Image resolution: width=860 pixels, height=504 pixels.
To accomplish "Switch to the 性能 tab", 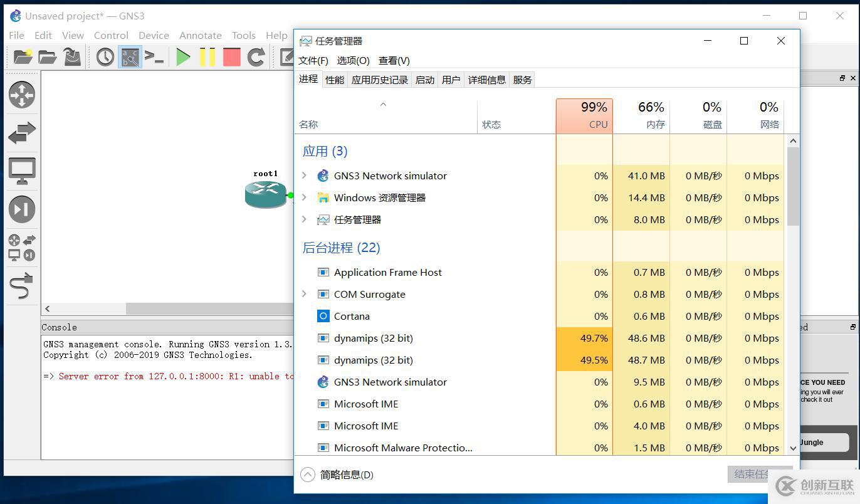I will click(335, 80).
